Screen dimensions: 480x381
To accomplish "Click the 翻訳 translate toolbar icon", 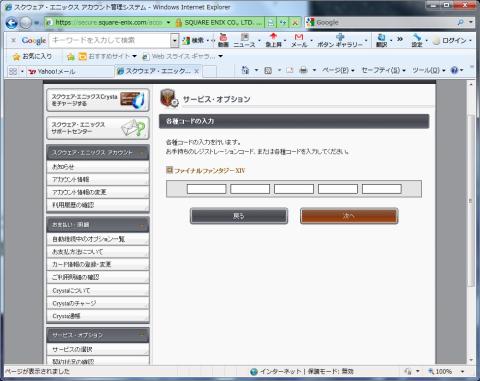I will [x=382, y=40].
